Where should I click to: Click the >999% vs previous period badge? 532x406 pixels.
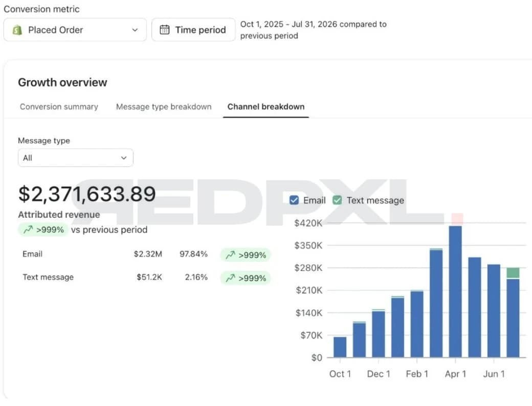click(43, 230)
